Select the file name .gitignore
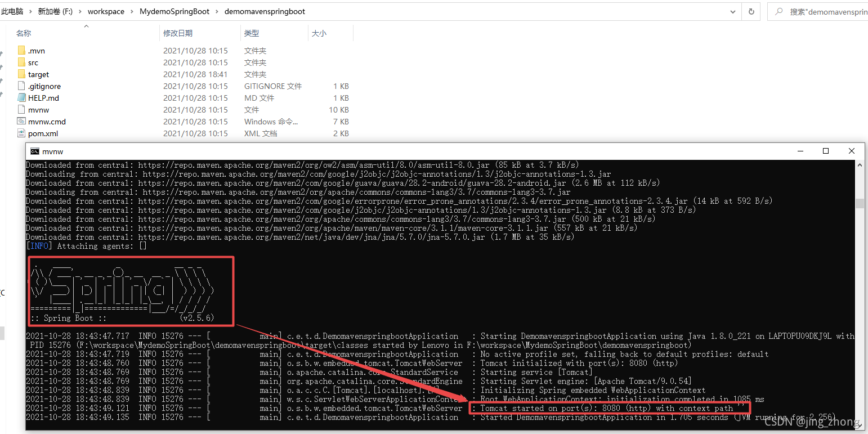The image size is (868, 434). click(x=44, y=86)
